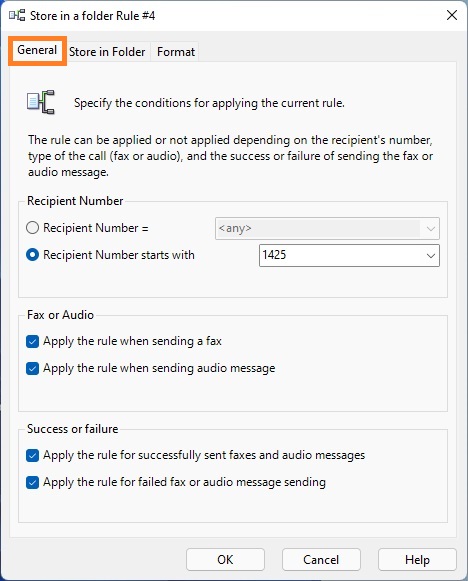This screenshot has width=468, height=581.
Task: Click inside the 1425 prefix text field
Action: pos(341,255)
